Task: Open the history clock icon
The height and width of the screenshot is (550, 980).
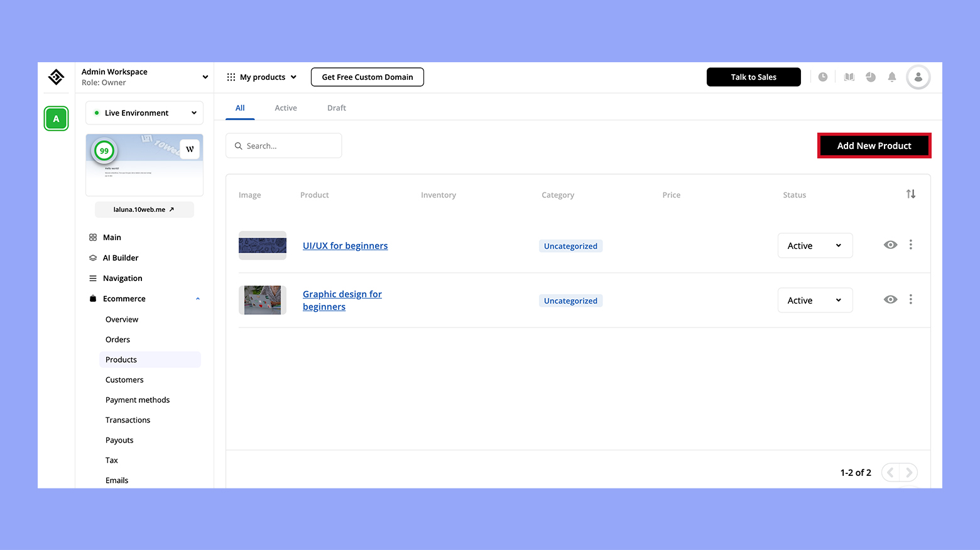Action: click(x=823, y=77)
